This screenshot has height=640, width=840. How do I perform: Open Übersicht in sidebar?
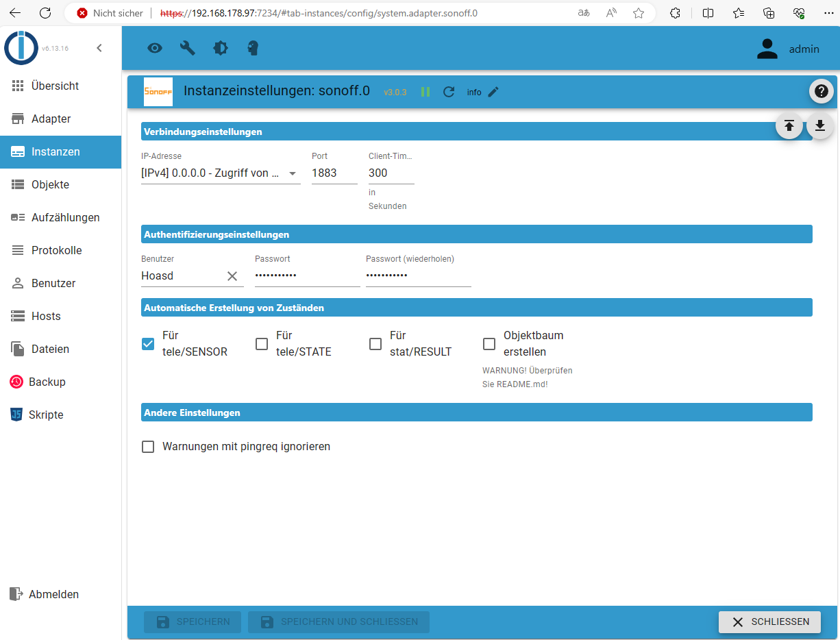[61, 86]
